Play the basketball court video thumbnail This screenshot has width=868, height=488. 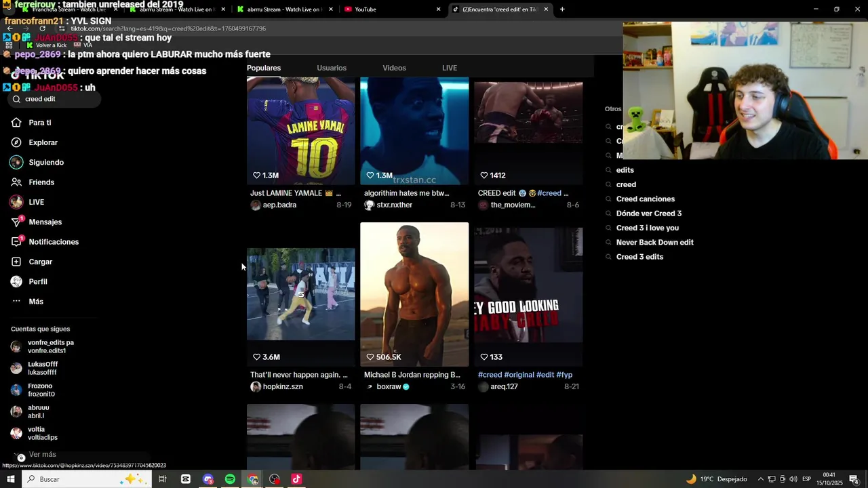(300, 294)
